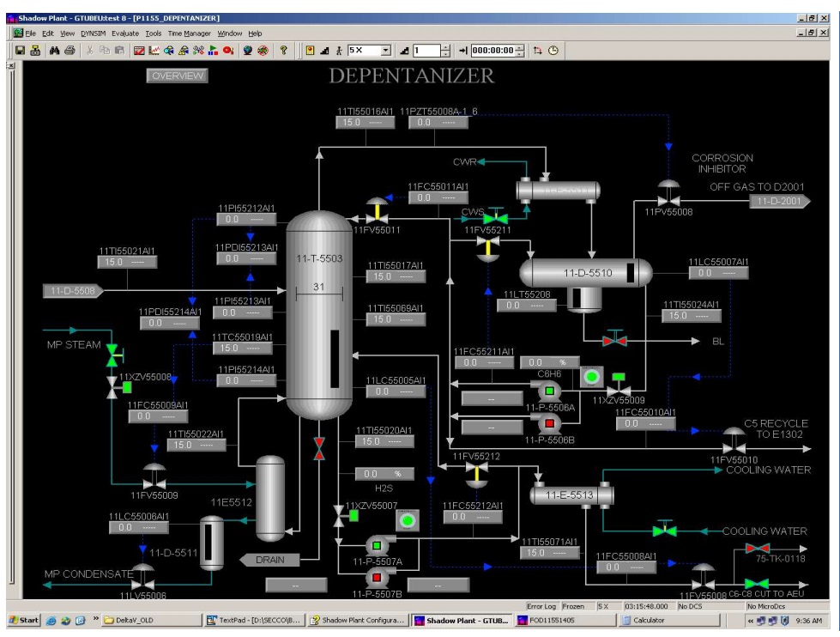Viewport: 840px width, 637px height.
Task: Select control valve 11FV55011
Action: pyautogui.click(x=378, y=211)
